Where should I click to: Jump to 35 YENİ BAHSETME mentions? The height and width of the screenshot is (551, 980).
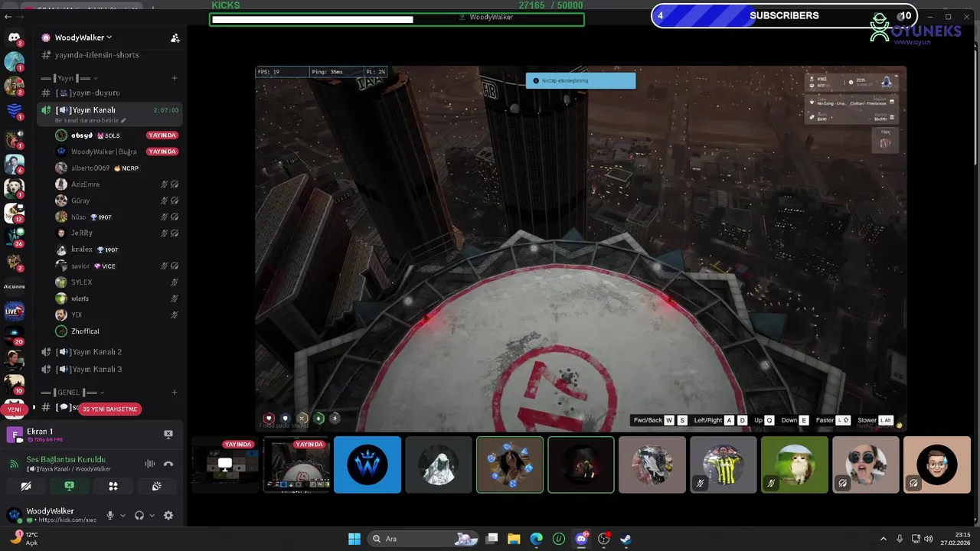(109, 409)
